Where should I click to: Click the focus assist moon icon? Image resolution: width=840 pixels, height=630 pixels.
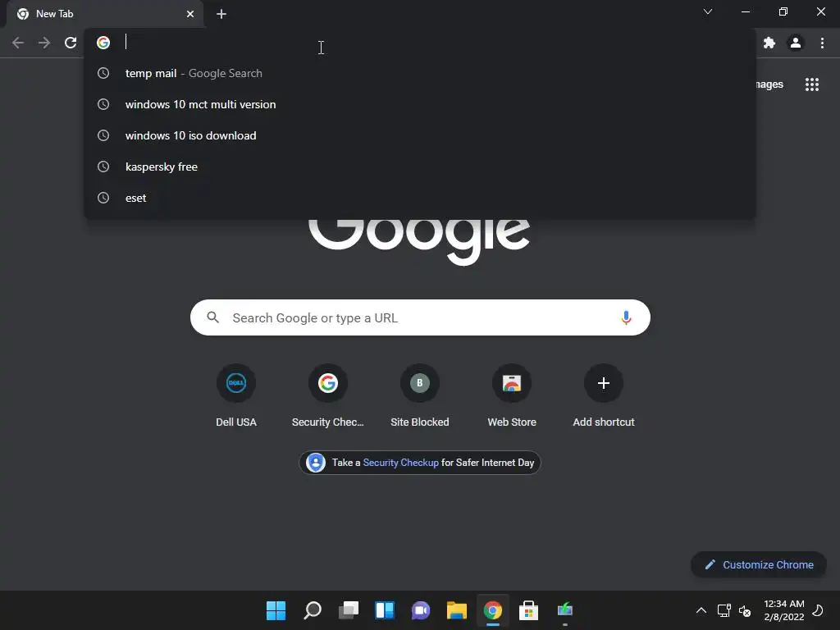(x=818, y=610)
